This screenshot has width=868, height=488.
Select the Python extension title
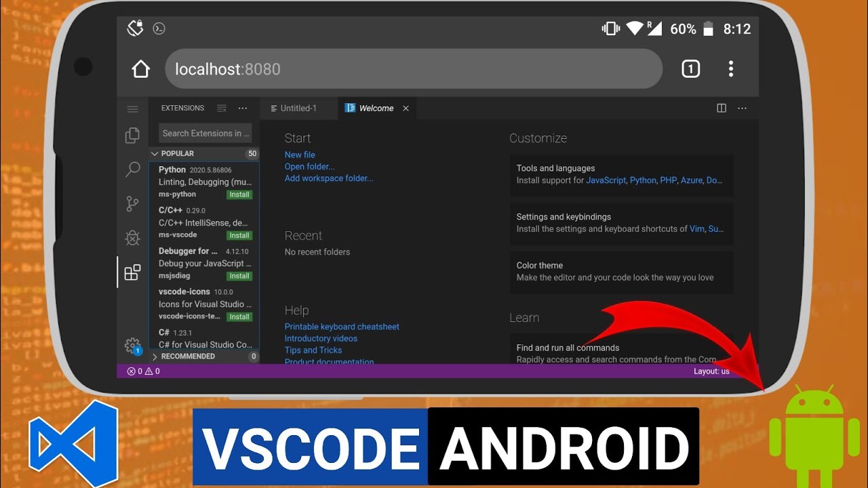(x=172, y=169)
